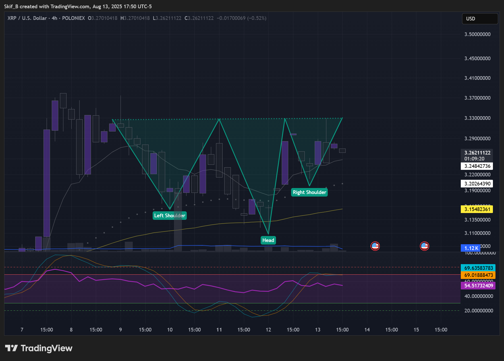
Task: Click date label 8 on the time axis
Action: point(71,330)
